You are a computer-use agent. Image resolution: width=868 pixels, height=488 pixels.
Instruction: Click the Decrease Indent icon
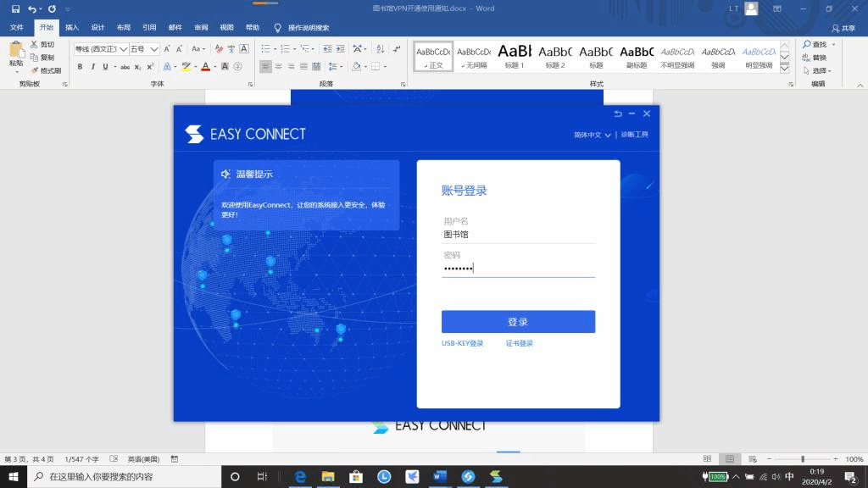[x=328, y=49]
